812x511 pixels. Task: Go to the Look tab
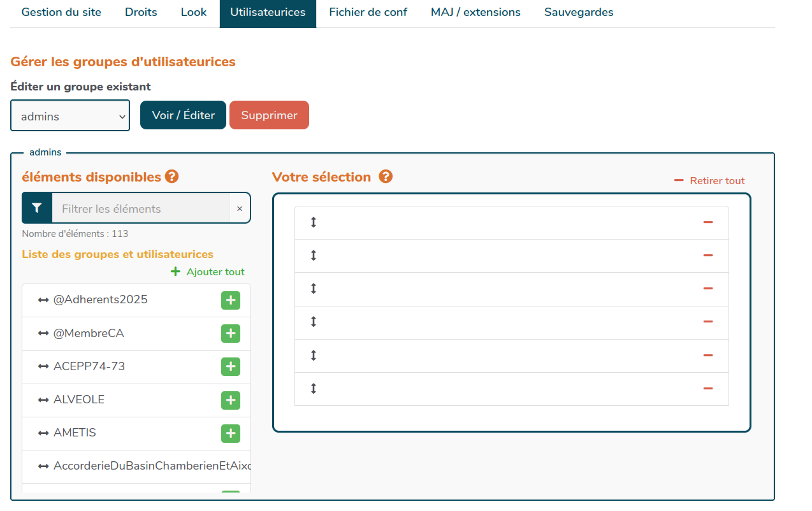194,13
